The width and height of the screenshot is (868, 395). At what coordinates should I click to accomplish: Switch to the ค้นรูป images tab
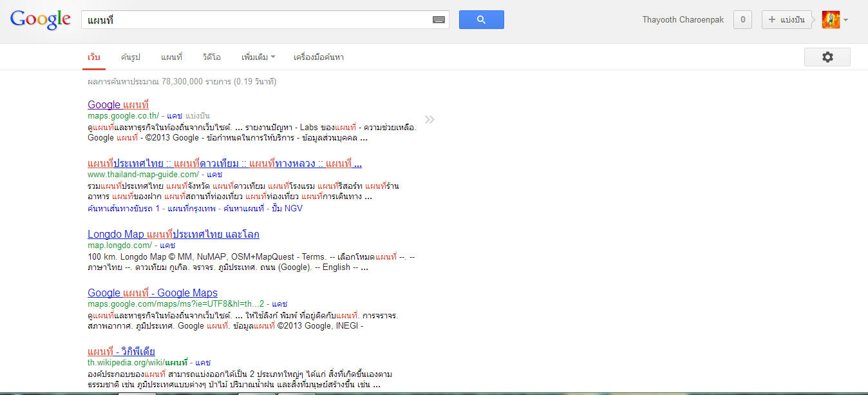pos(130,57)
